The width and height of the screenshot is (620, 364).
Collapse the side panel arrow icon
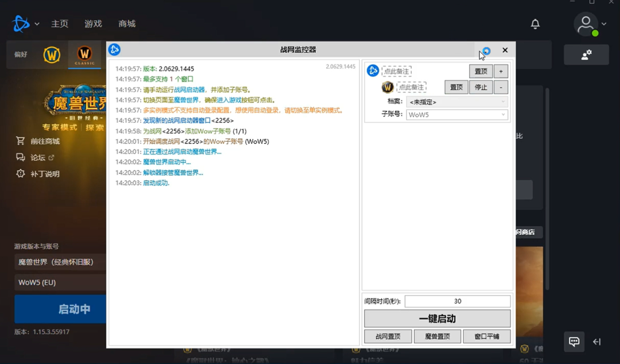point(597,342)
